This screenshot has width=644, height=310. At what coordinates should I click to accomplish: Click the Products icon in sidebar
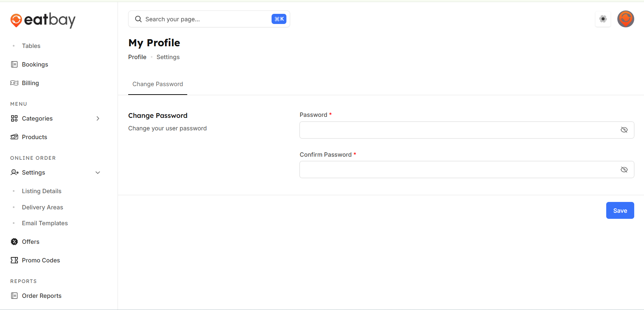coord(14,137)
